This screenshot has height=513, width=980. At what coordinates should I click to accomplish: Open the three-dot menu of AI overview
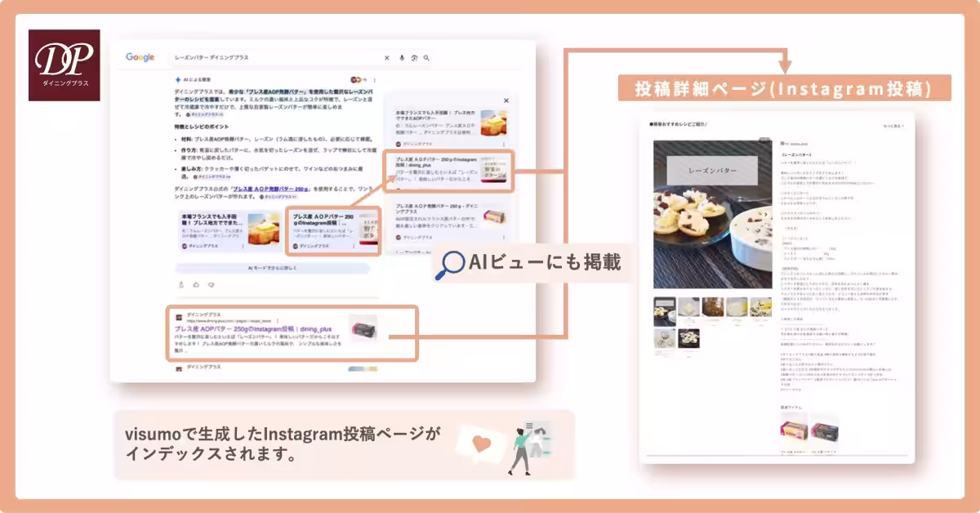click(x=375, y=79)
